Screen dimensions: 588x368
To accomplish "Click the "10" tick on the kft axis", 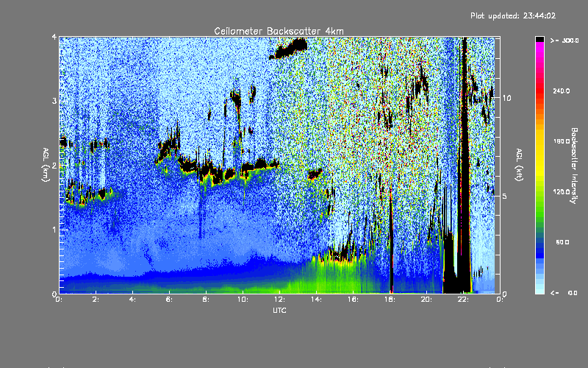I will point(506,98).
